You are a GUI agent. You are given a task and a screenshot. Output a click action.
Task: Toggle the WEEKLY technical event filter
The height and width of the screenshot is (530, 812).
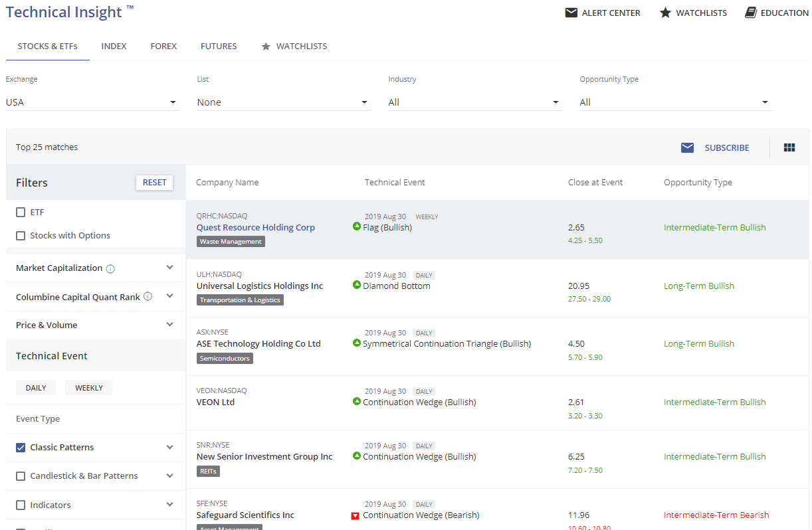[89, 388]
